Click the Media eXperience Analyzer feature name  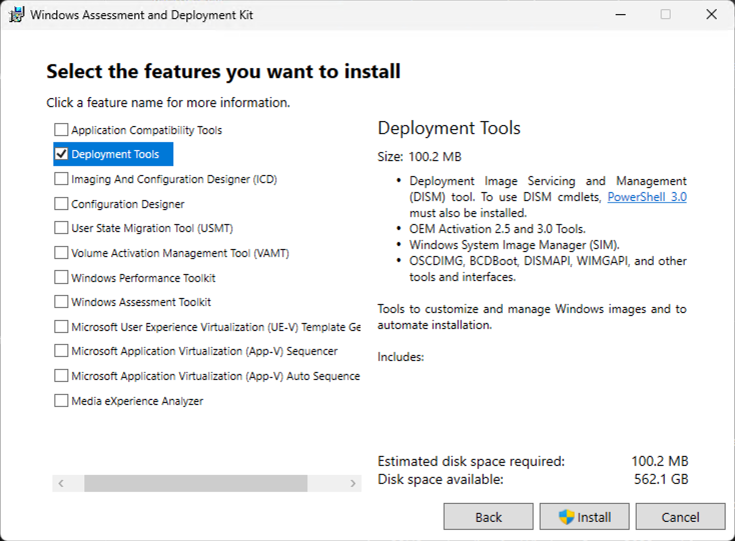point(137,401)
